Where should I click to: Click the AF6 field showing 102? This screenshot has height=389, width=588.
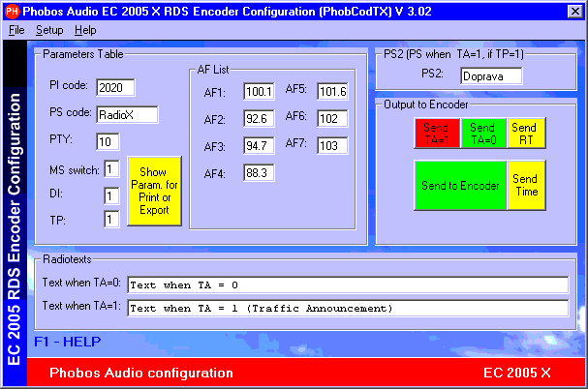332,118
